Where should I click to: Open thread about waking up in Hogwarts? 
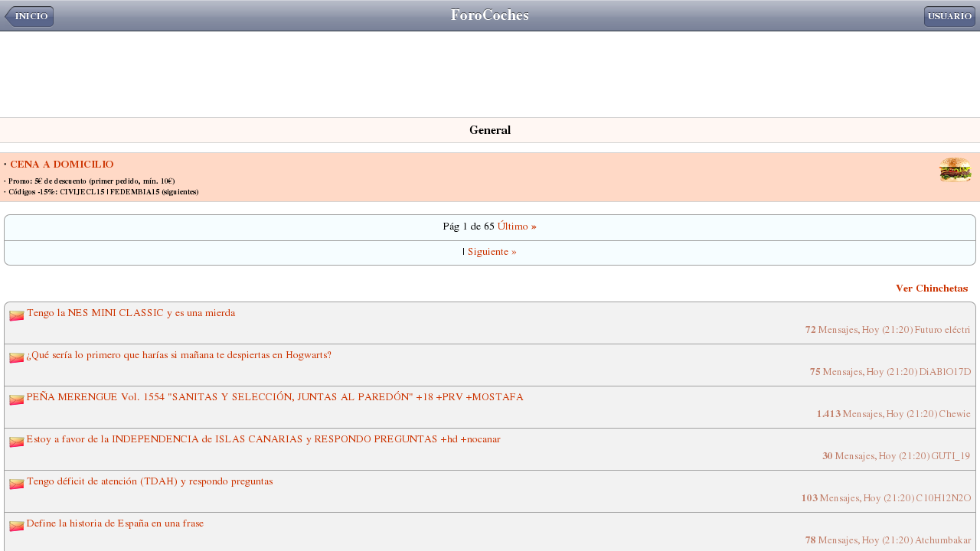coord(179,355)
